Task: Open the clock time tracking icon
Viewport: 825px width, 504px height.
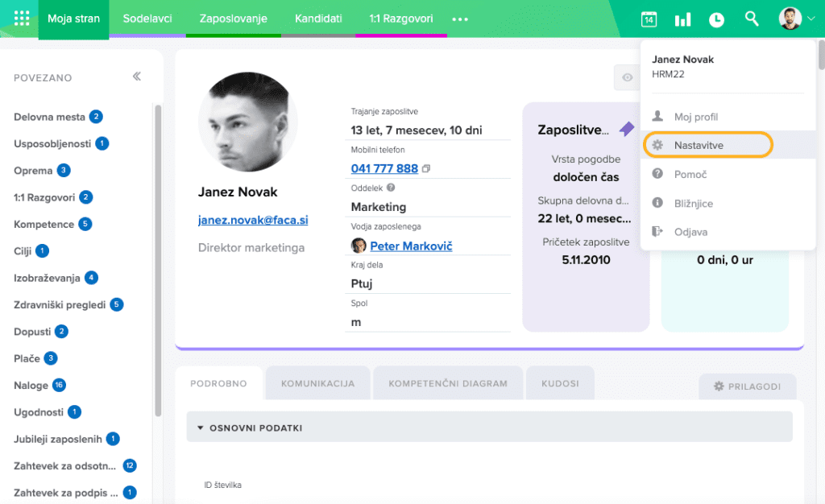Action: click(x=716, y=19)
